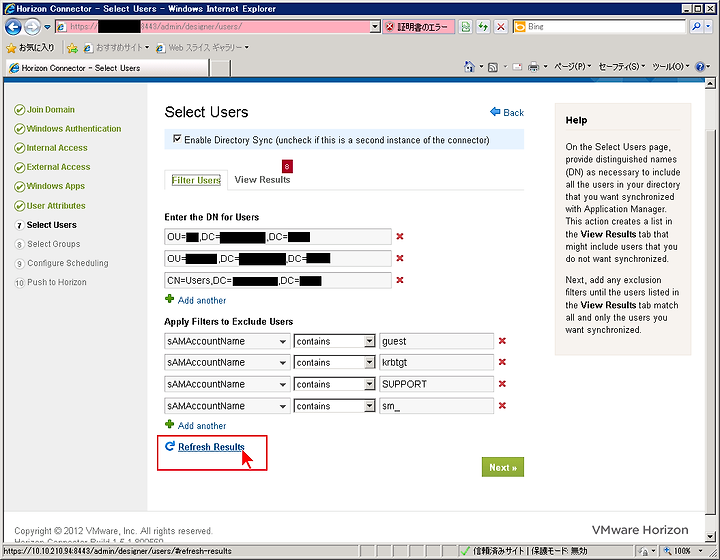This screenshot has width=720, height=560.
Task: Click the browser Forward arrow button
Action: pos(32,27)
